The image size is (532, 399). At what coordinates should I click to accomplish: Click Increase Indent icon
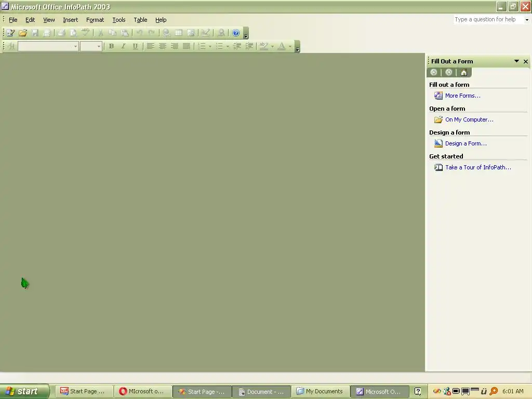tap(249, 46)
